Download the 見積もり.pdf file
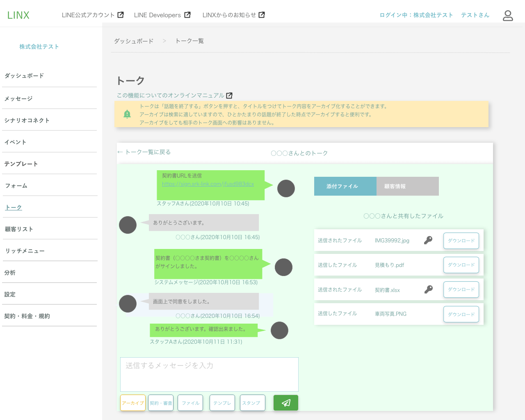 [461, 265]
